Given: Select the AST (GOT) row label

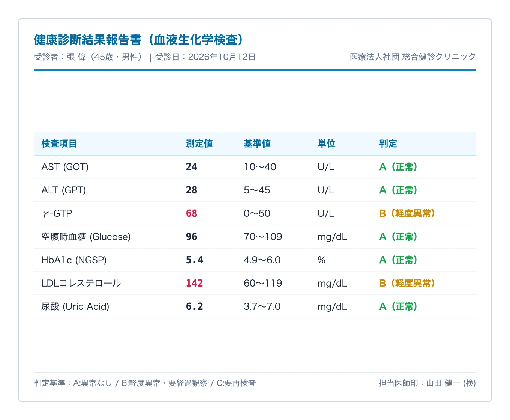Looking at the screenshot, I should [x=65, y=167].
